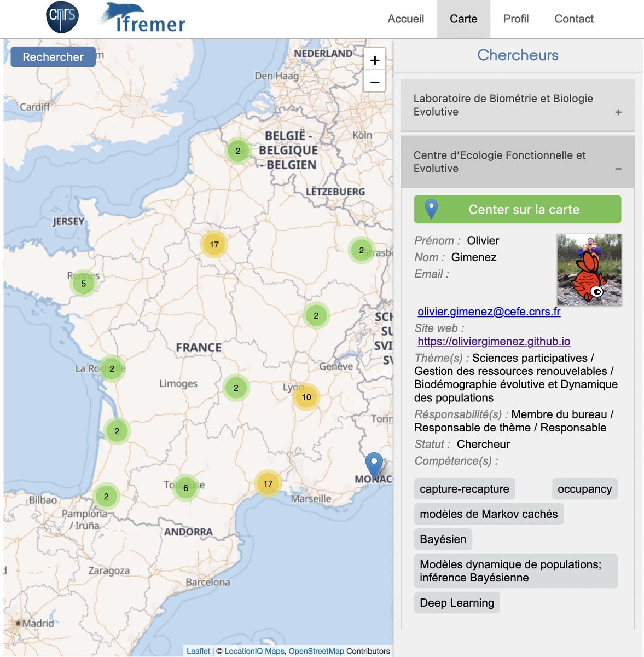Open the Contact page
The height and width of the screenshot is (657, 644).
pyautogui.click(x=573, y=19)
